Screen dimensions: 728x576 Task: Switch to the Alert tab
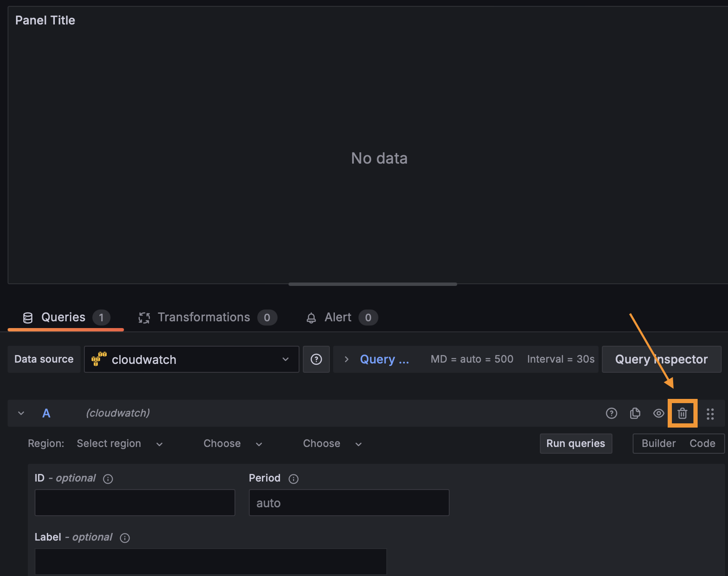click(342, 318)
